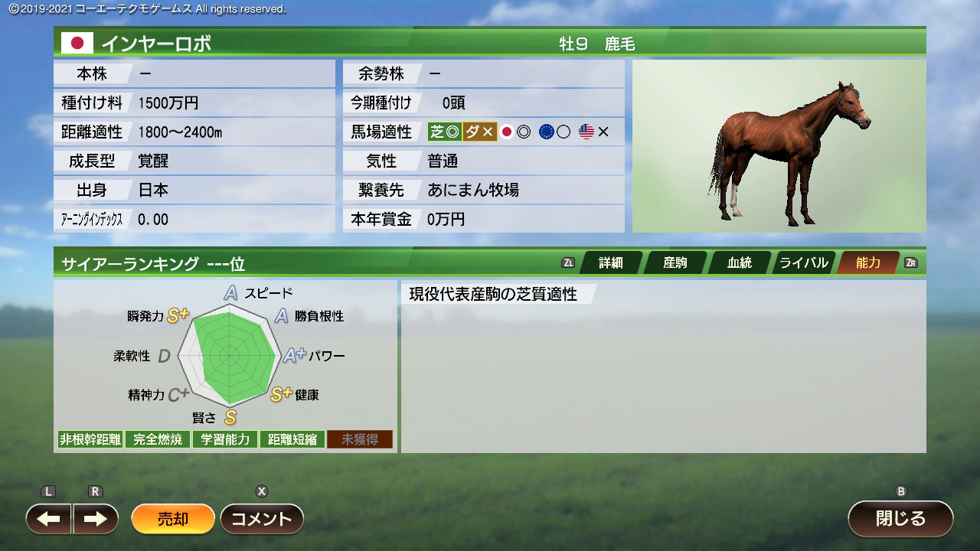Click the R button indicator
This screenshot has width=980, height=551.
click(x=96, y=491)
